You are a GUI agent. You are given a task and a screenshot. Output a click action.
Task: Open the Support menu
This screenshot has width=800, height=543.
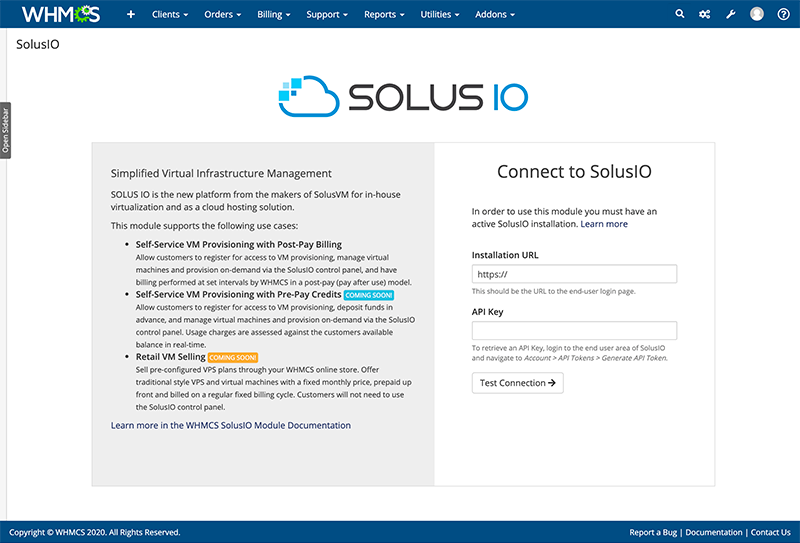(x=328, y=15)
